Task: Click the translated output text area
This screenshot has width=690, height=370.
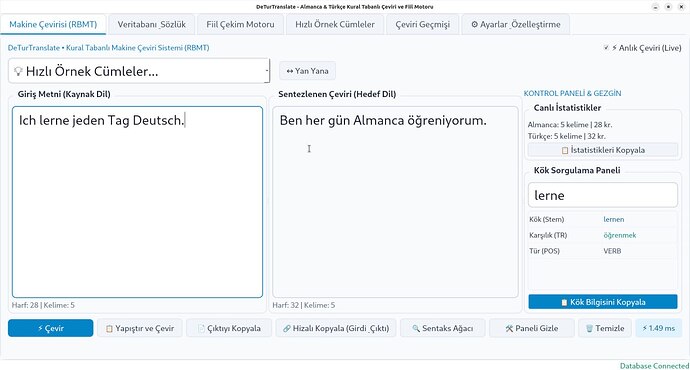Action: (395, 202)
